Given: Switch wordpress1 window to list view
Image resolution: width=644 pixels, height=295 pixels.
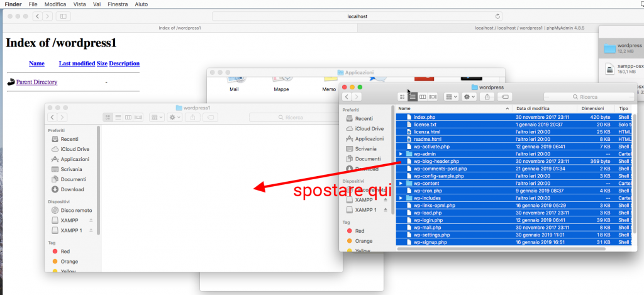Looking at the screenshot, I should tap(118, 117).
